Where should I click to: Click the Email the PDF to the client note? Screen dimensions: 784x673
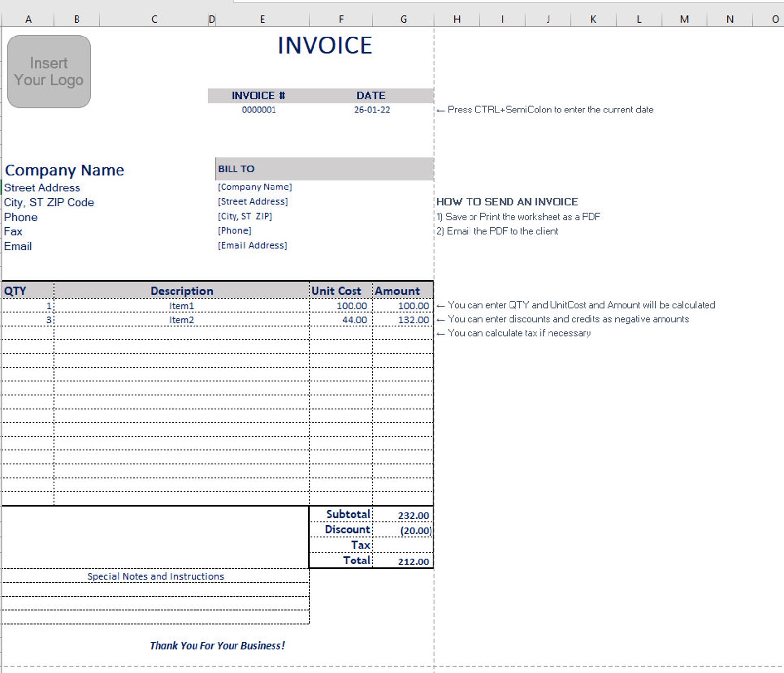(x=498, y=231)
